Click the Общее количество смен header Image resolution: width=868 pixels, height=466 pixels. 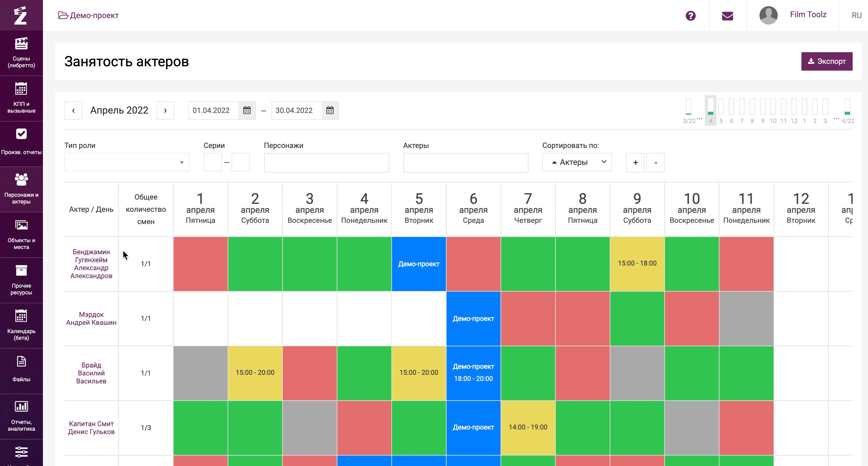(x=146, y=209)
